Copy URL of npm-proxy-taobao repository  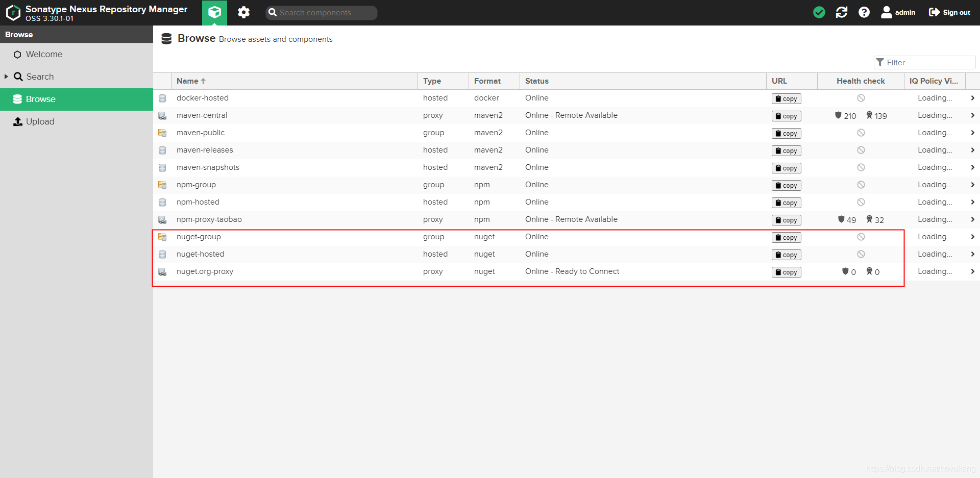click(x=786, y=220)
